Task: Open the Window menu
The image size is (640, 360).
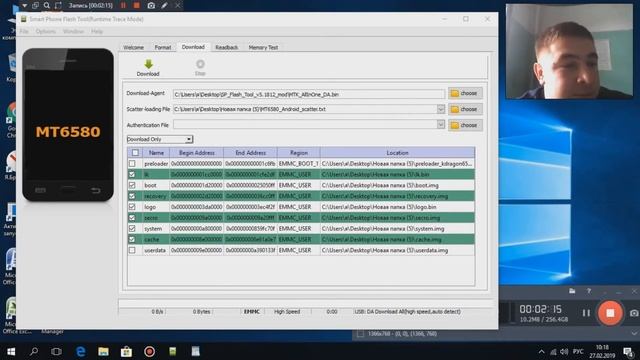Action: coord(73,31)
